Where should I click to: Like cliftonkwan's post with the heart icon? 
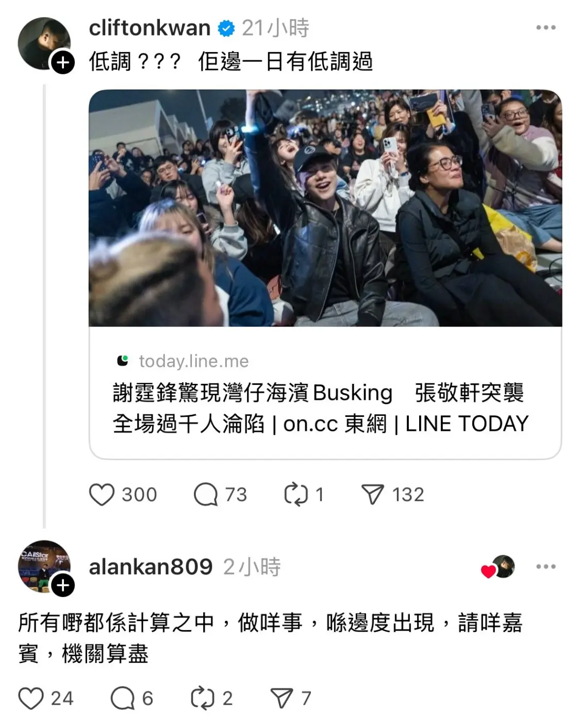click(102, 494)
